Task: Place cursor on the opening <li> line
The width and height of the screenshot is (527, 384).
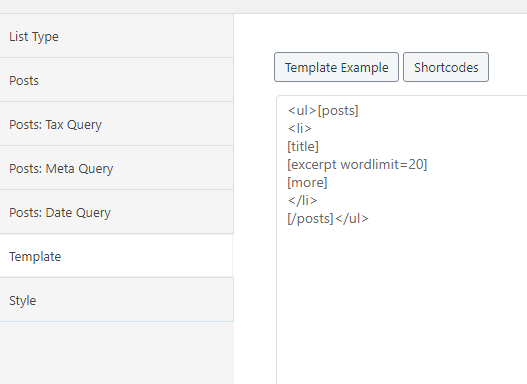Action: pyautogui.click(x=300, y=128)
